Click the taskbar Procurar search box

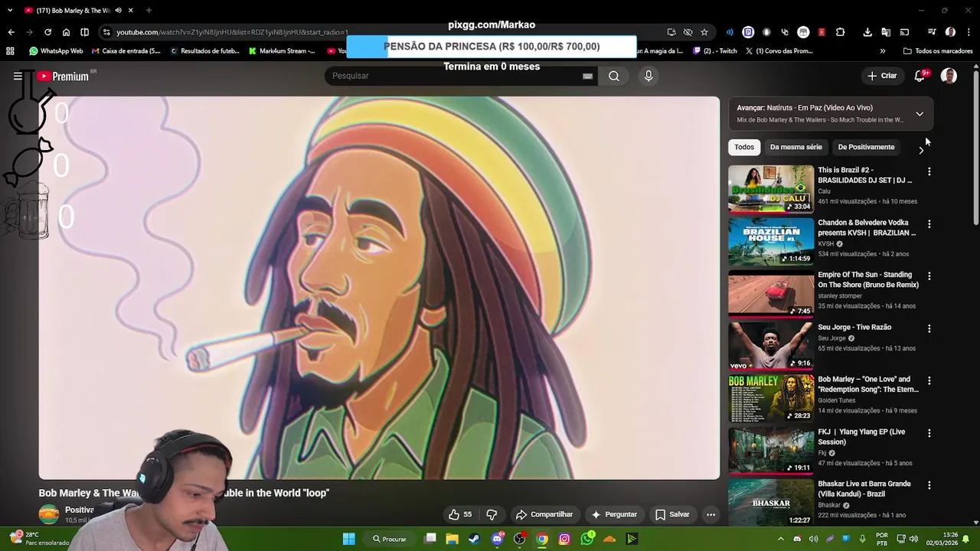(390, 539)
